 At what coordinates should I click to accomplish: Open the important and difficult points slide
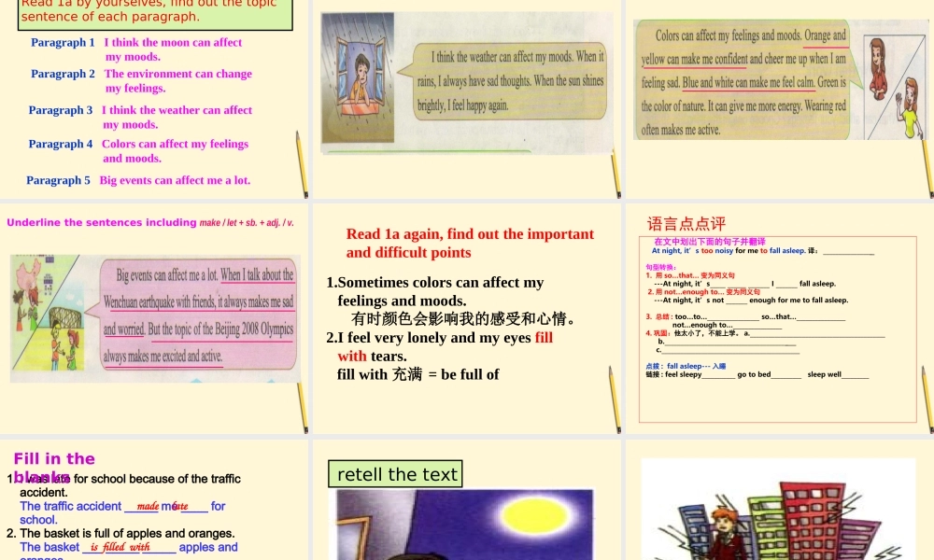click(467, 319)
